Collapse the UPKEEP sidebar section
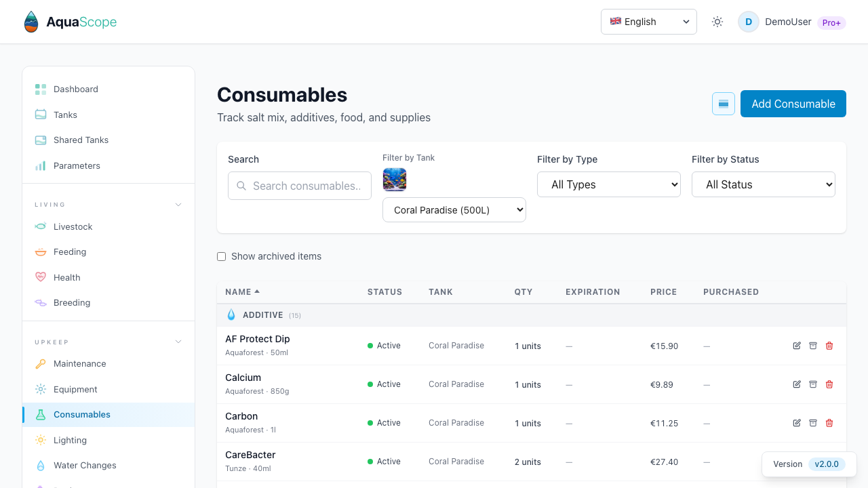This screenshot has height=488, width=868. (x=178, y=342)
